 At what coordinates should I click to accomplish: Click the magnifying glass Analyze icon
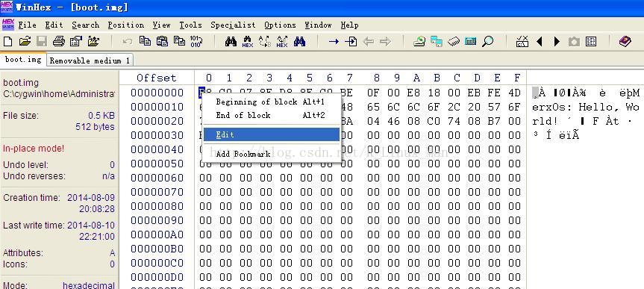[487, 42]
